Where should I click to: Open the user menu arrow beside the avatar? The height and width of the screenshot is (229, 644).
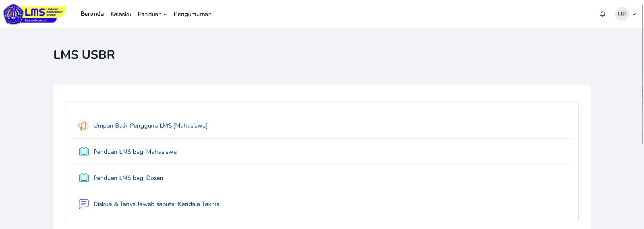tap(634, 14)
